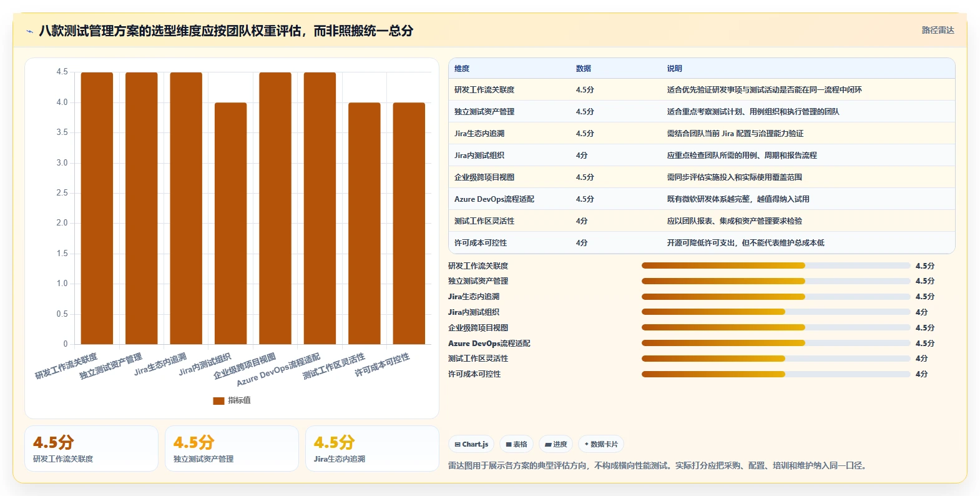The image size is (980, 496).
Task: Click the 独立测试资产管理 chart bar
Action: pos(142,208)
